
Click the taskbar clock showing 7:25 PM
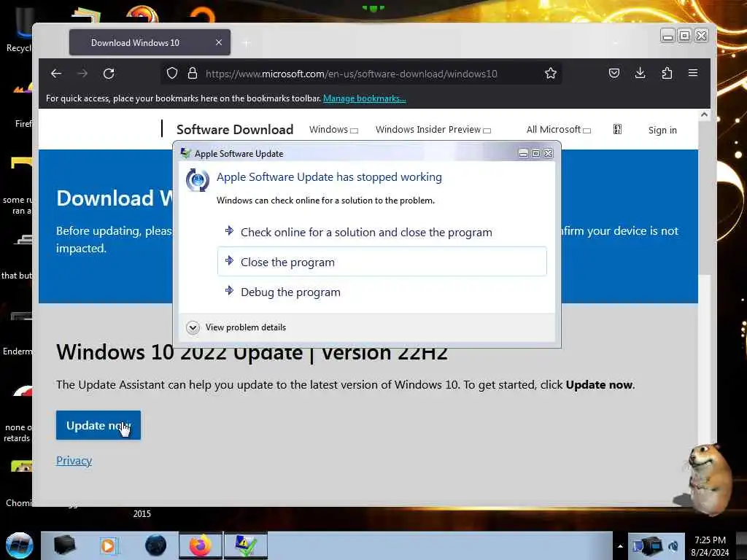click(710, 546)
